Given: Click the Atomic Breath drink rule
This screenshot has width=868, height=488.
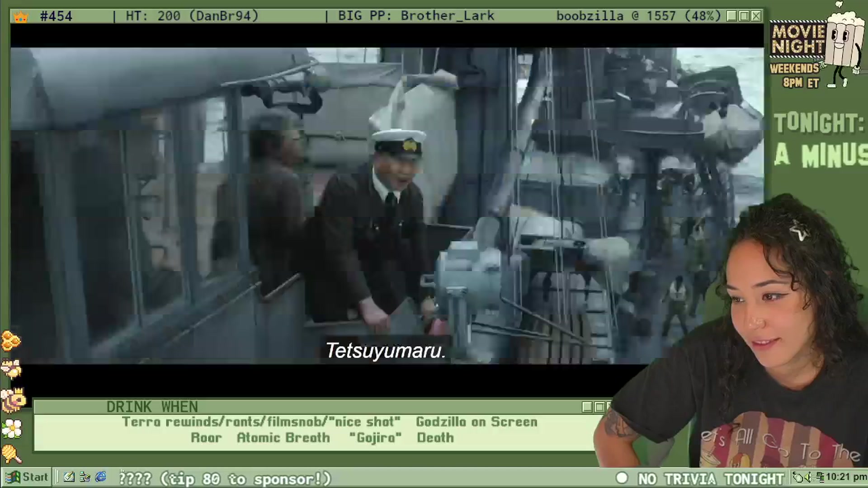Looking at the screenshot, I should pos(283,438).
